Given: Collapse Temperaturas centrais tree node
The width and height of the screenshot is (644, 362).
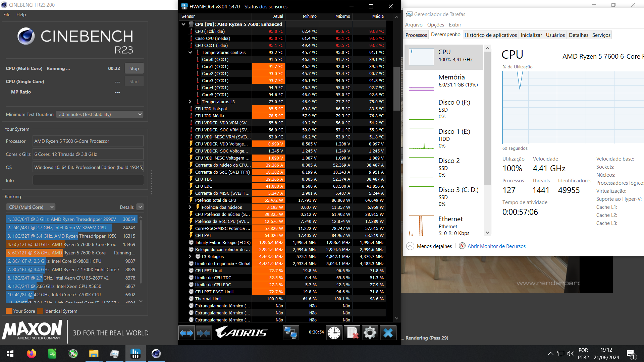Looking at the screenshot, I should pos(190,52).
